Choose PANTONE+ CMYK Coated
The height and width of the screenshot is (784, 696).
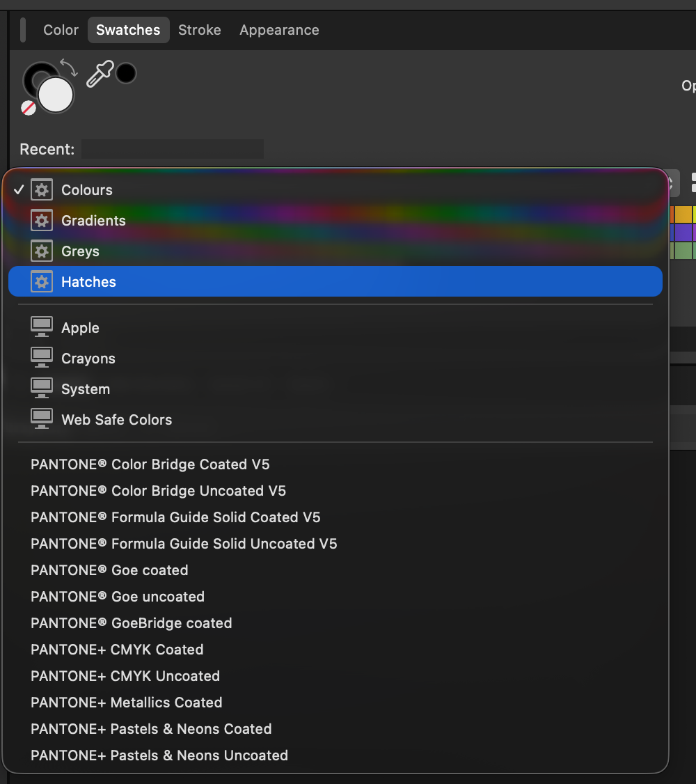[335, 650]
